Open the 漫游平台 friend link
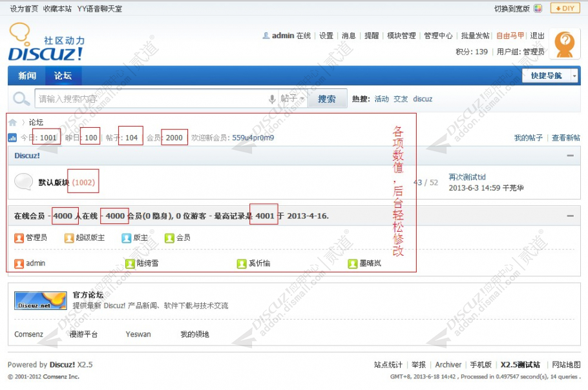This screenshot has height=390, width=588. pos(83,334)
